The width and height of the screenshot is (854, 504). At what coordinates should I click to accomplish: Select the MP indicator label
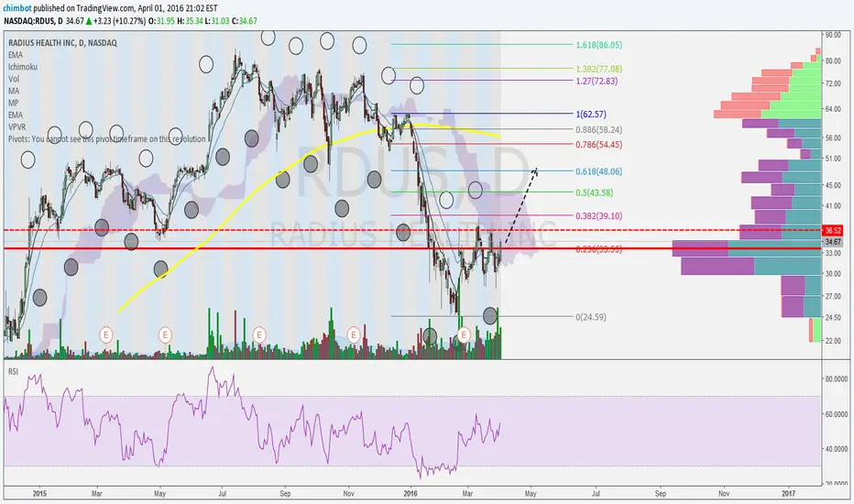pyautogui.click(x=14, y=103)
